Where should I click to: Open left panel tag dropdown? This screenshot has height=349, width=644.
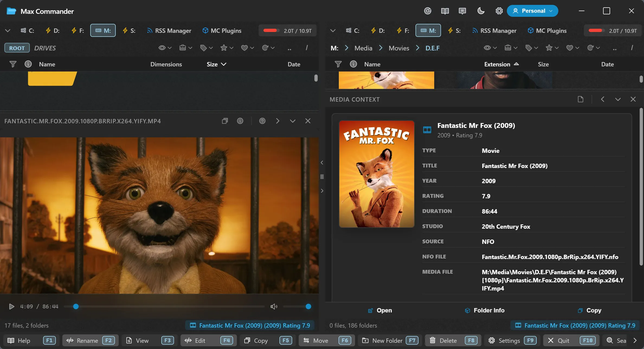(206, 48)
